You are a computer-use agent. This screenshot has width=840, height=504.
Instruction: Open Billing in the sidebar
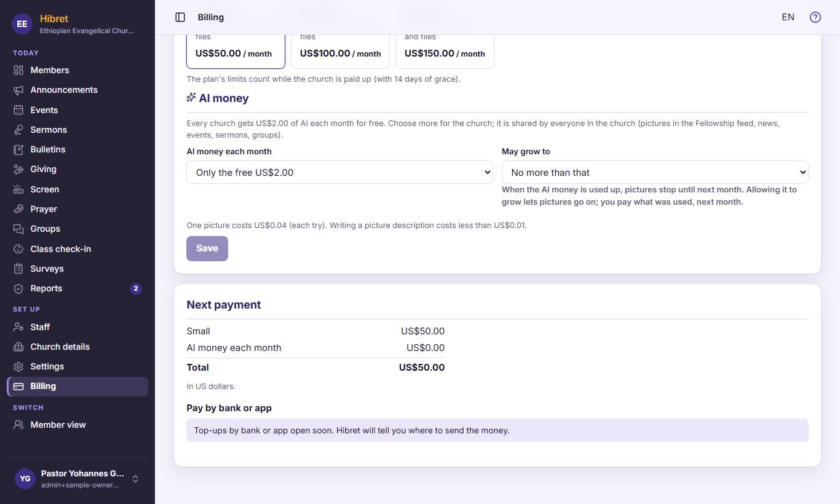coord(77,386)
